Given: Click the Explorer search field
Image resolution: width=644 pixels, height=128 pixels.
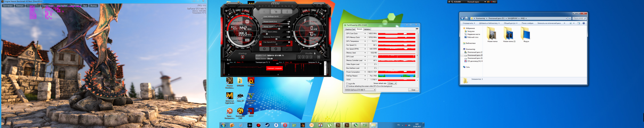Looking at the screenshot, I should tap(579, 18).
